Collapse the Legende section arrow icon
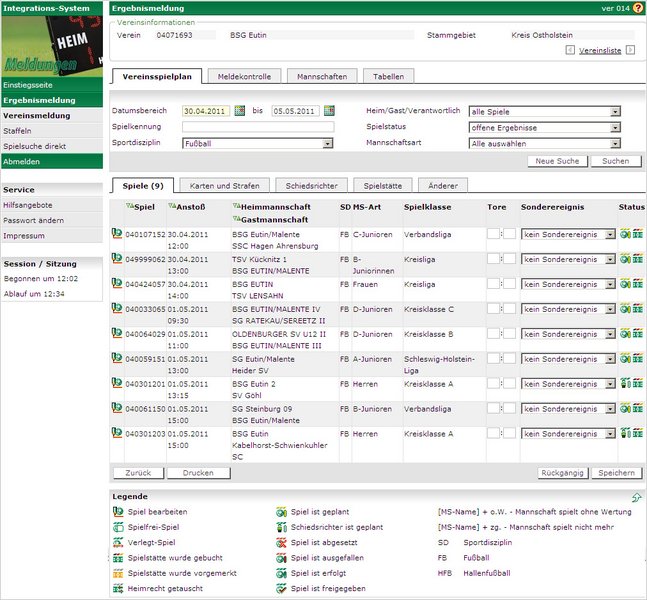This screenshot has height=600, width=647. (636, 497)
